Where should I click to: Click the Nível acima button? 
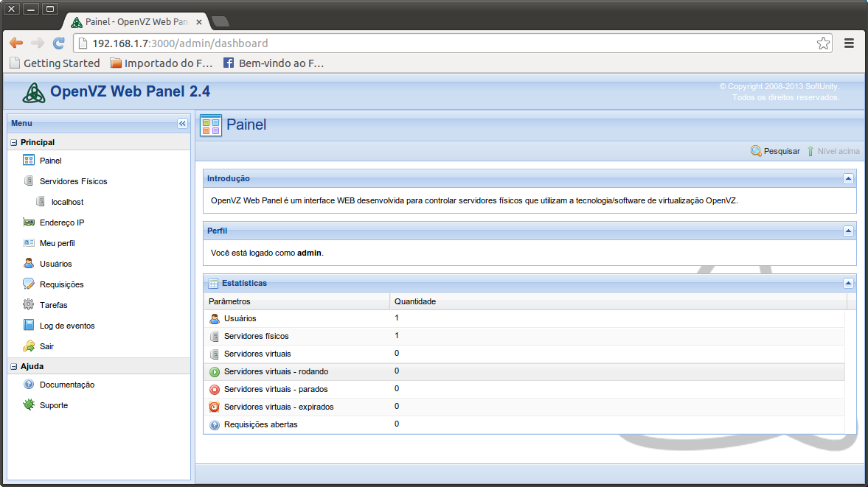833,151
